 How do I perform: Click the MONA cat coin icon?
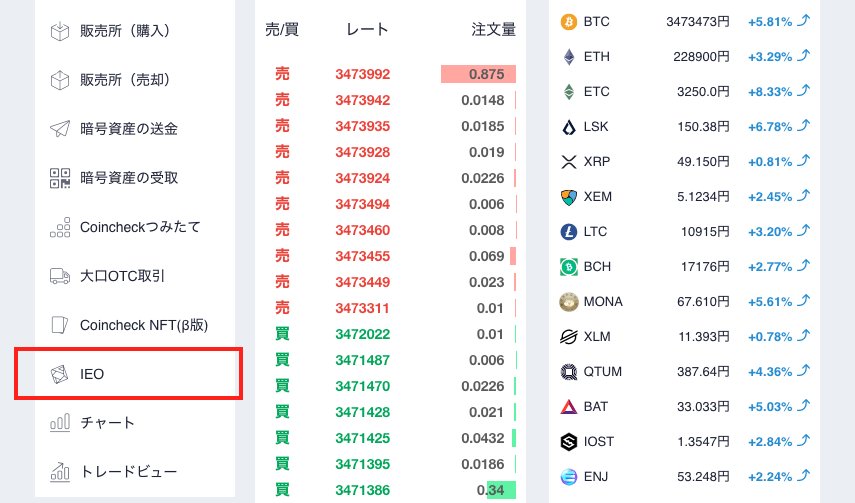pos(569,302)
